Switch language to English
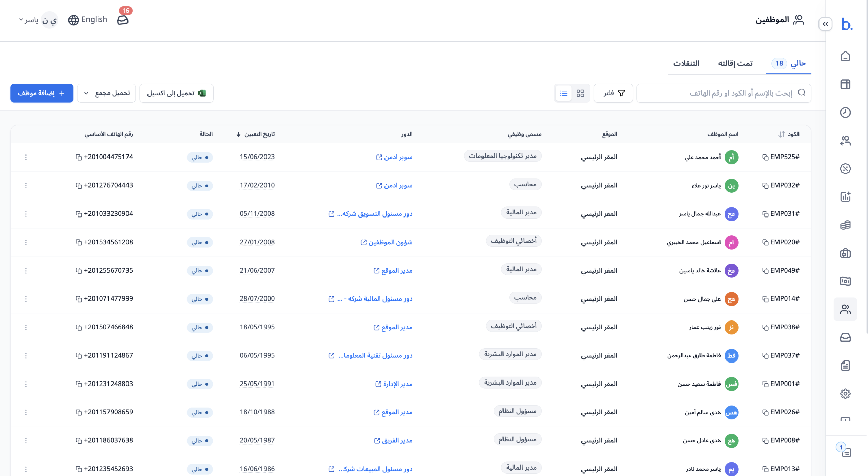This screenshot has width=868, height=476. pos(88,20)
